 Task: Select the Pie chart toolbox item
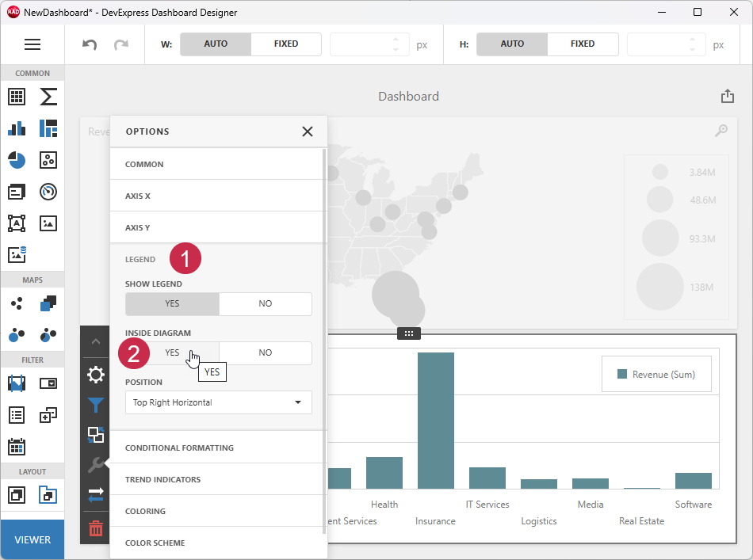tap(17, 160)
